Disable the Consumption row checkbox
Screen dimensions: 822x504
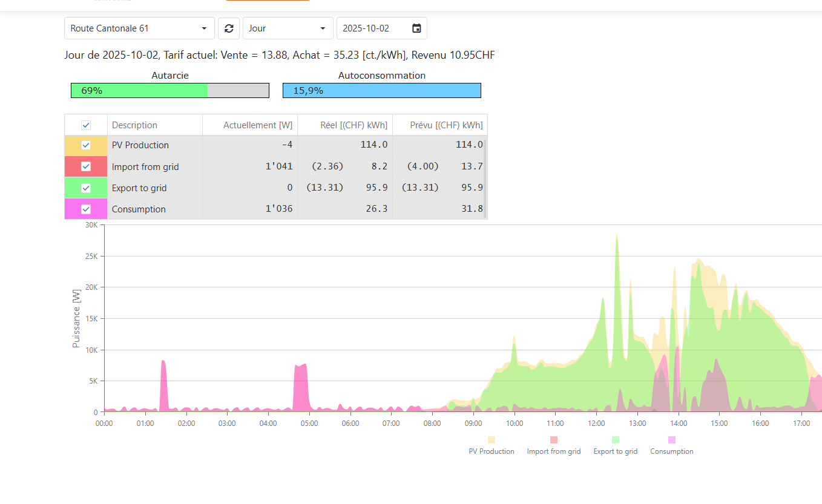coord(86,209)
